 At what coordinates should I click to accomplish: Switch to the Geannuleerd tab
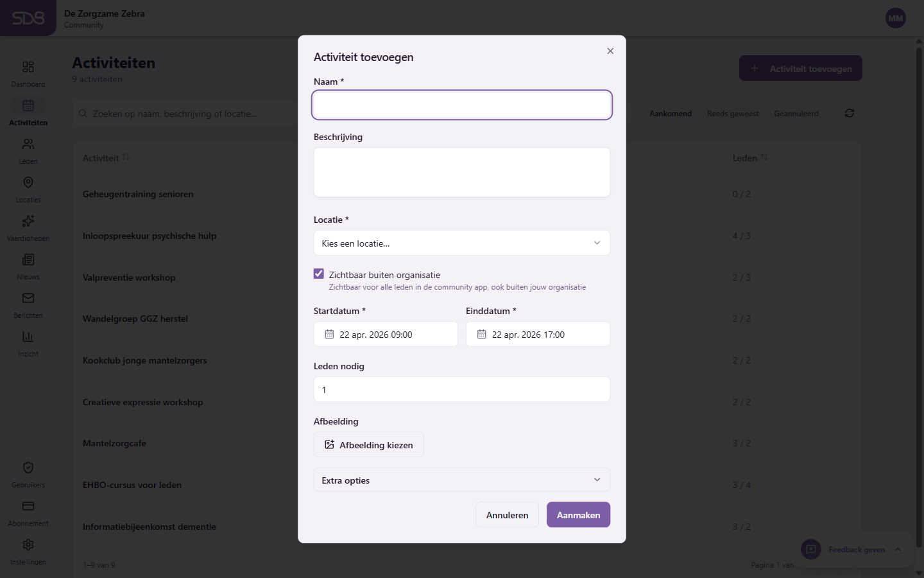click(x=796, y=114)
